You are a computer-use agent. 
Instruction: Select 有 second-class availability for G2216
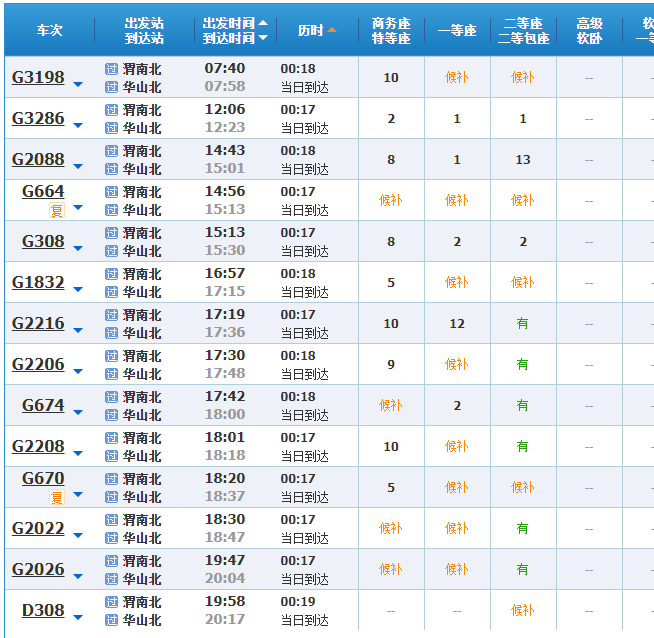click(x=522, y=323)
